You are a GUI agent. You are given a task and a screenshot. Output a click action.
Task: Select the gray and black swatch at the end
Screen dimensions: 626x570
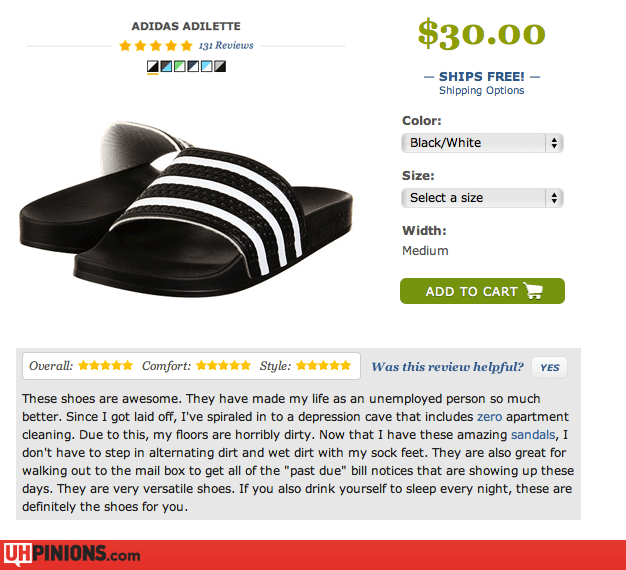[x=220, y=67]
